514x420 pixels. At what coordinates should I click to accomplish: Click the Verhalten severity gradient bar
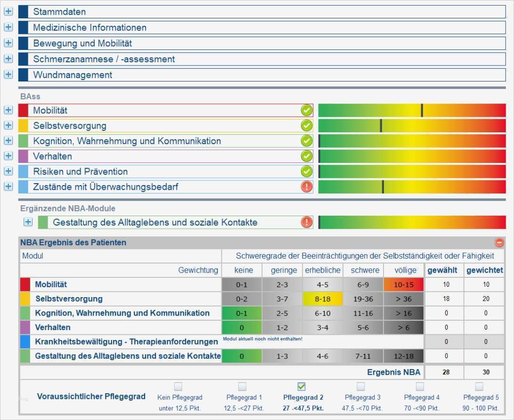pos(412,156)
